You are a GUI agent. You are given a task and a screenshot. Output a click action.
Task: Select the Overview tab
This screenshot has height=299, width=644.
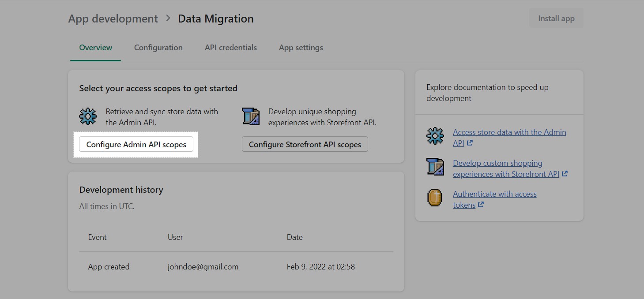pyautogui.click(x=95, y=47)
